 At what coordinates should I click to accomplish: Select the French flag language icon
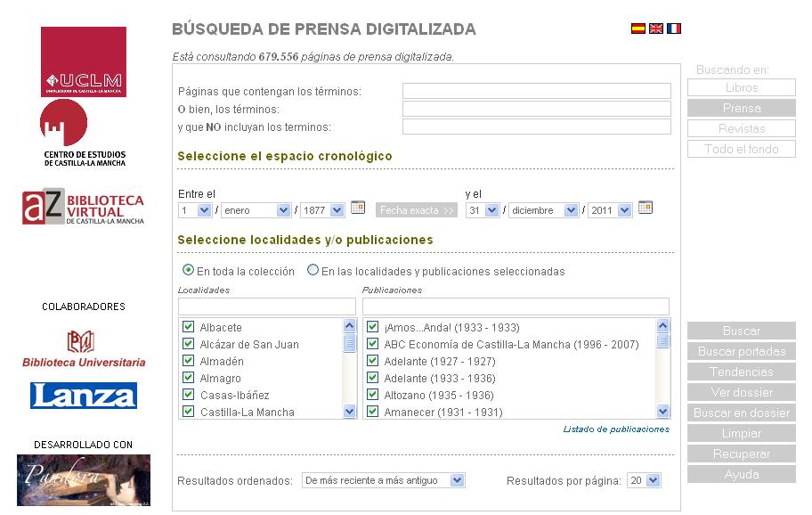674,29
